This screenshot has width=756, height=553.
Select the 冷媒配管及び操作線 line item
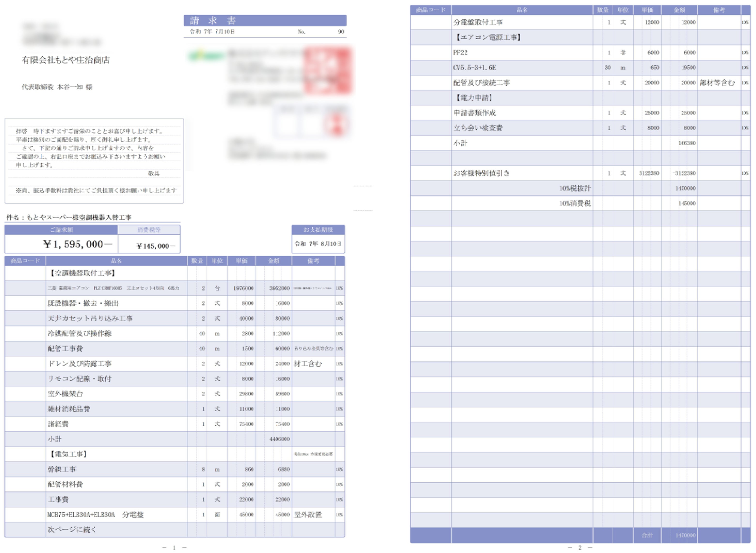[x=80, y=333]
